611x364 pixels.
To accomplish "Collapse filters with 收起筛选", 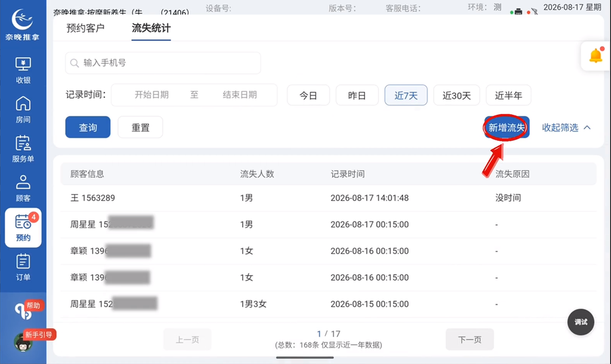I will pos(566,128).
